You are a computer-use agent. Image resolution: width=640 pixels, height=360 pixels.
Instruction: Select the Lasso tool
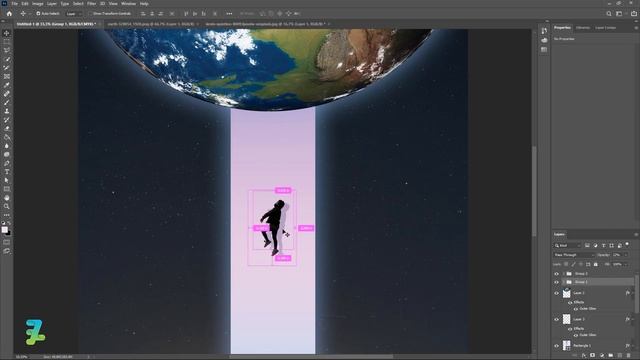(x=7, y=50)
